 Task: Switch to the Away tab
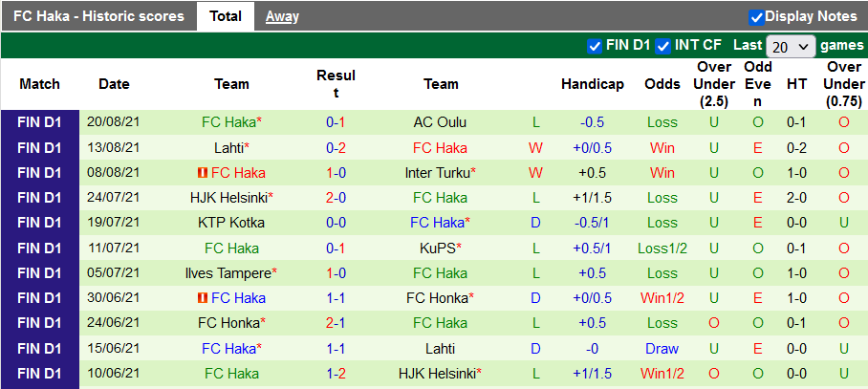282,16
